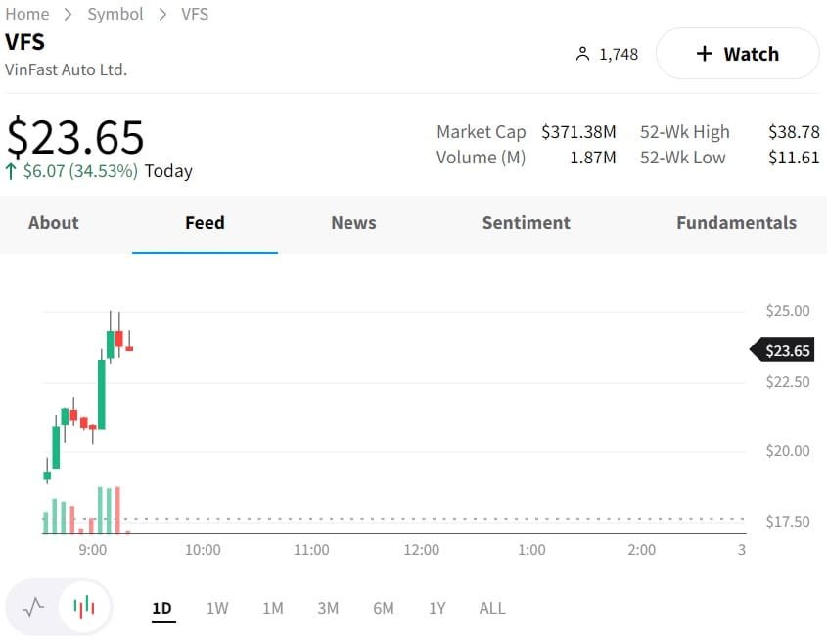Show 3M chart range
The image size is (827, 644).
coord(328,608)
